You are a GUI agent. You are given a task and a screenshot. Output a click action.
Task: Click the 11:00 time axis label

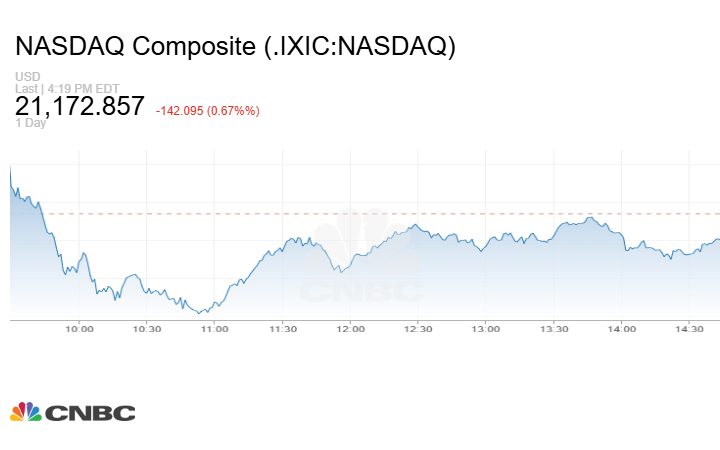tap(215, 329)
